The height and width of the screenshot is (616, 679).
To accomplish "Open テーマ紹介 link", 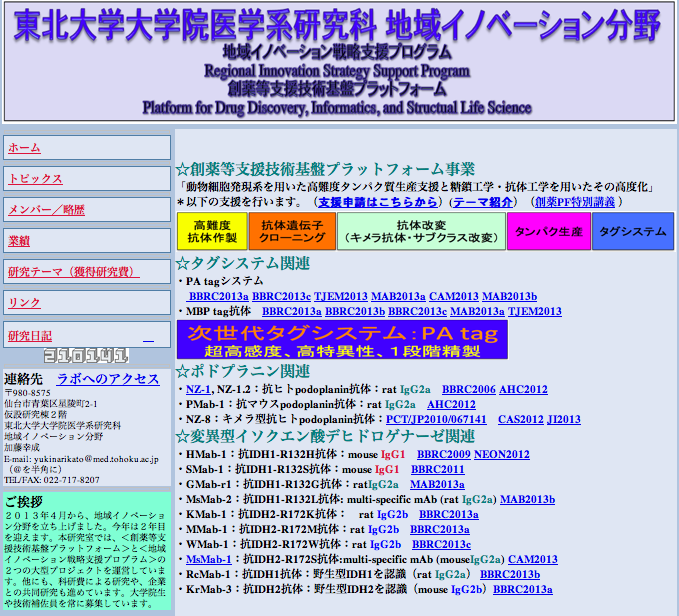I will pyautogui.click(x=483, y=202).
